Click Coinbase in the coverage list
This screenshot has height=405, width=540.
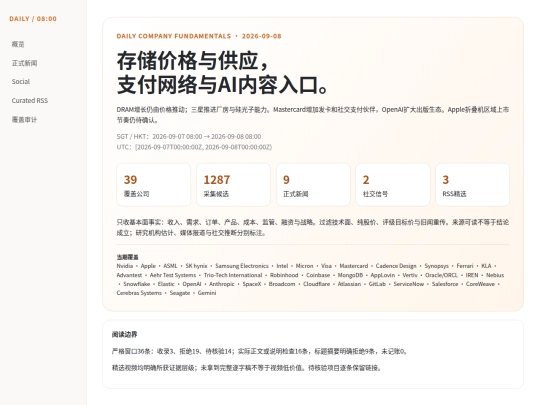tap(318, 275)
